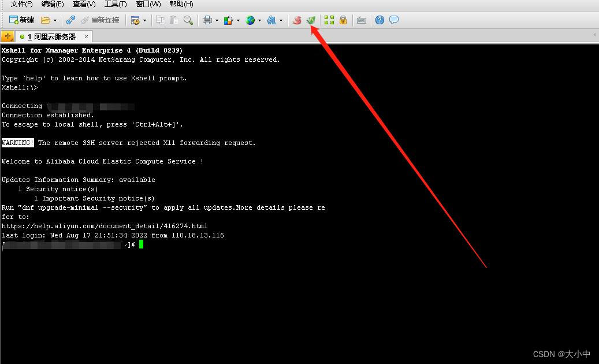Click the Alibaba Cloud welcome line
This screenshot has width=599, height=364.
point(102,161)
